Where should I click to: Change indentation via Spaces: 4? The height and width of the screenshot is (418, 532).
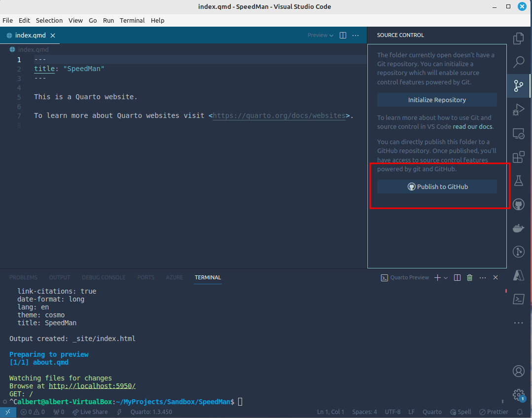click(364, 412)
